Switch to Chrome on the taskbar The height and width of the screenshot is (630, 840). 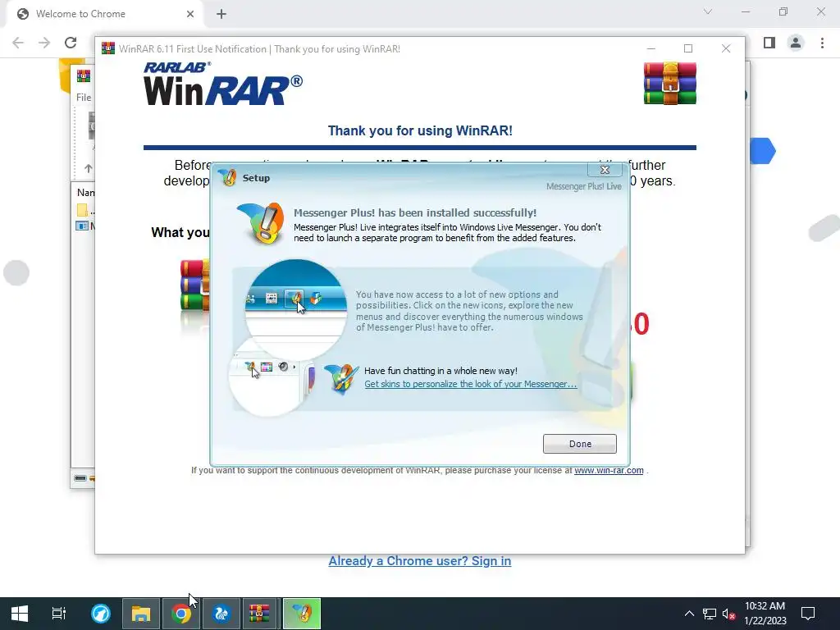[x=181, y=614]
